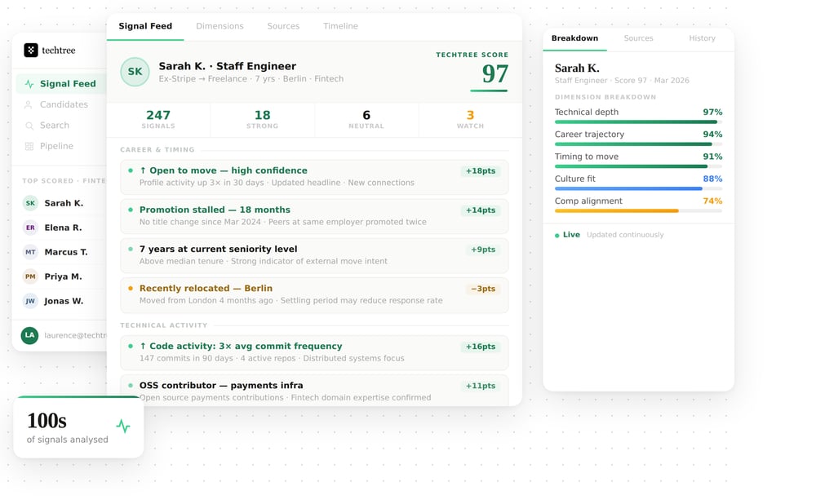Click the amber watch dot on Recently relocated
The image size is (816, 504).
tap(129, 290)
